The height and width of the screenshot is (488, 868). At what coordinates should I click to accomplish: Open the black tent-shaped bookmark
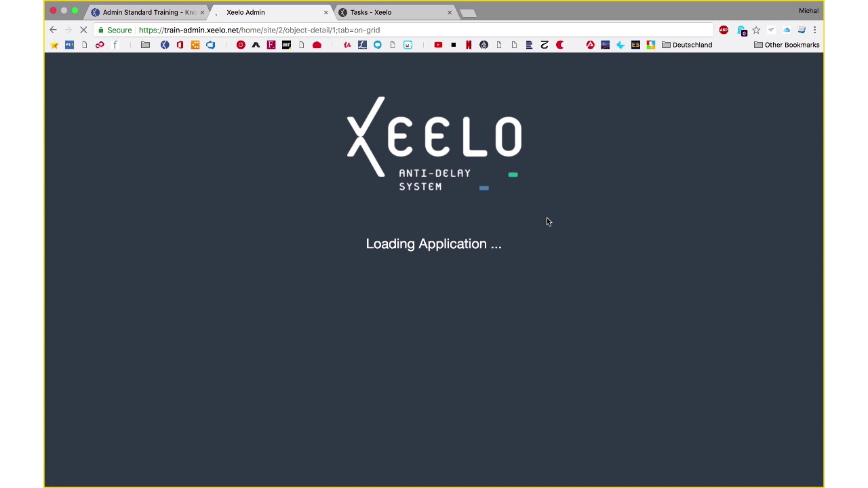coord(256,45)
